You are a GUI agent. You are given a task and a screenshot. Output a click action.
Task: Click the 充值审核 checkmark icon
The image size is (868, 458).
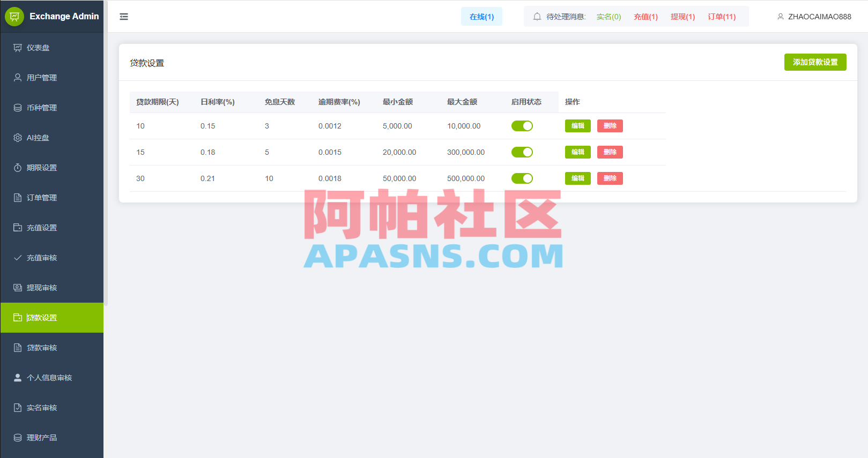click(x=18, y=258)
